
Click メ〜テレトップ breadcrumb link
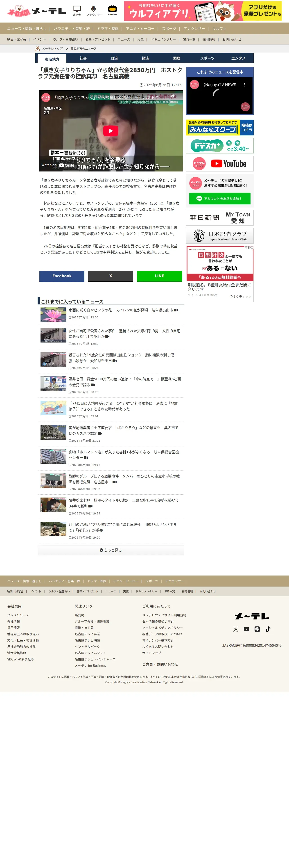coord(52,49)
